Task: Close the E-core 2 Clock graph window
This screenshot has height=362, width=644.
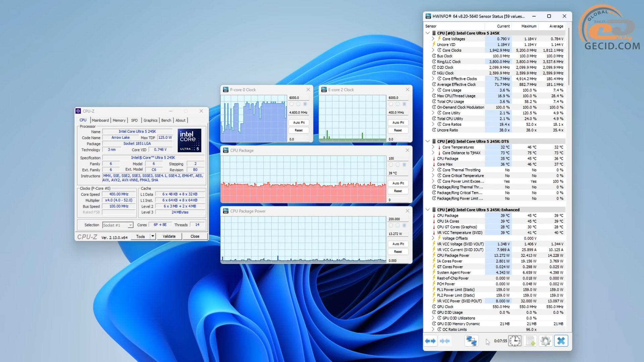Action: (407, 89)
